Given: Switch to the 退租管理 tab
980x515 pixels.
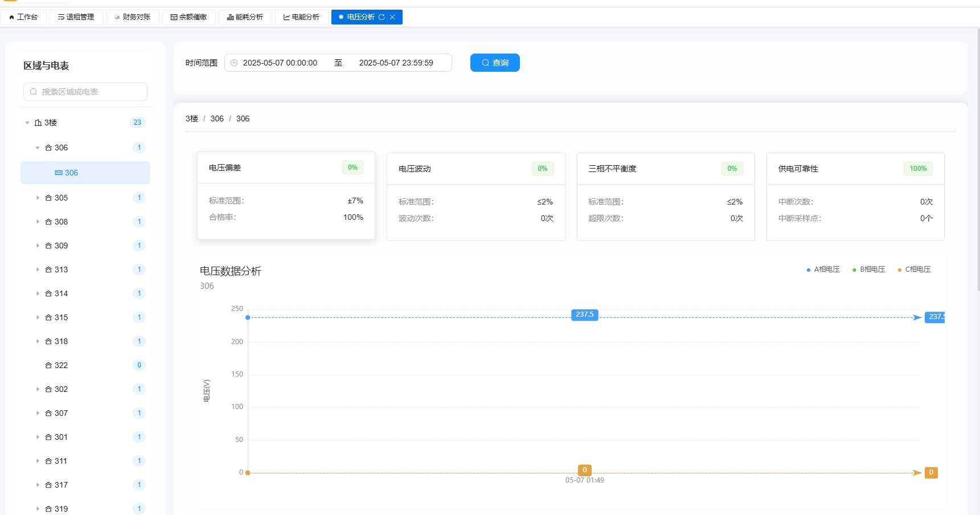Looking at the screenshot, I should tap(76, 17).
